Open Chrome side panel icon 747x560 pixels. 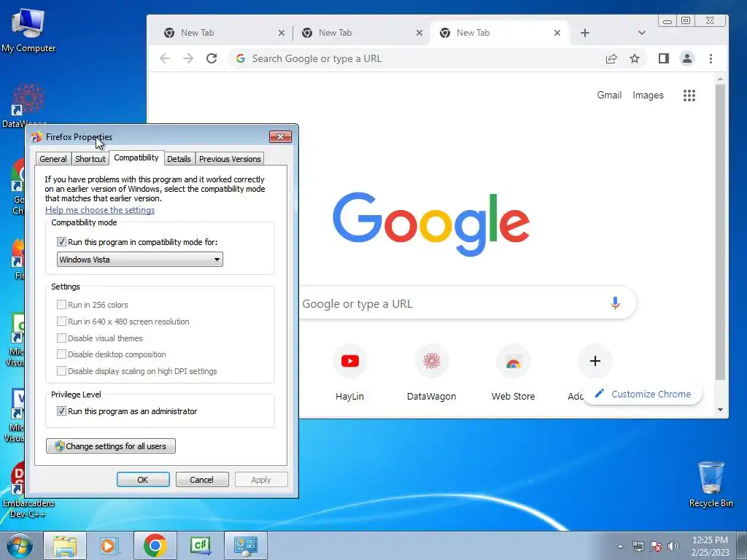click(x=664, y=58)
